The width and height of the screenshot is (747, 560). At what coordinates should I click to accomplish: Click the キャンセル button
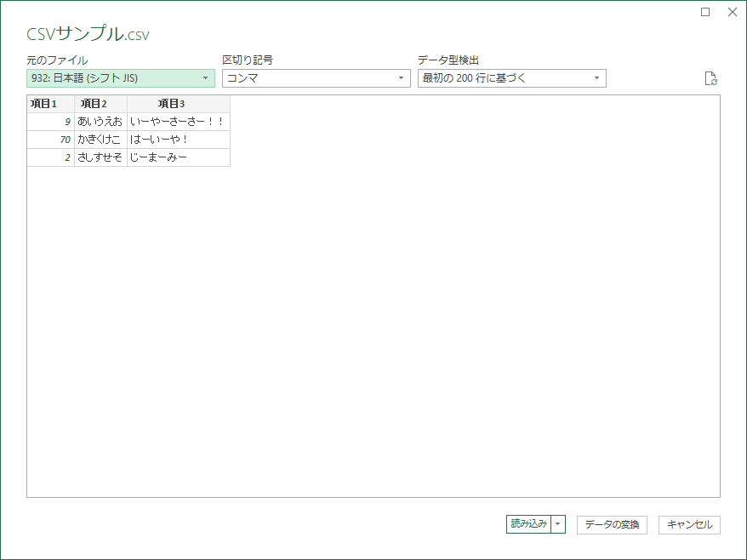(x=689, y=525)
